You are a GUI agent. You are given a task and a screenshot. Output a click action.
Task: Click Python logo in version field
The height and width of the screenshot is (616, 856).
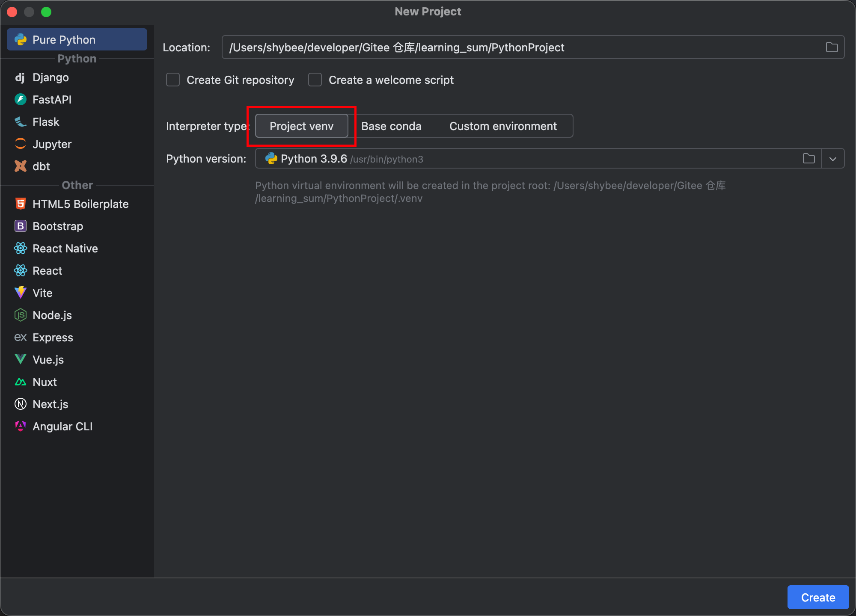[271, 158]
